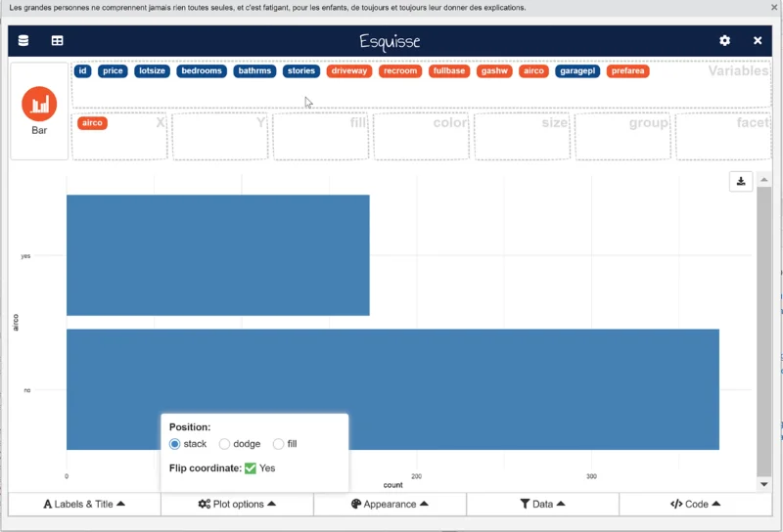783x532 pixels.
Task: Click the size aesthetic dropzone
Action: point(522,137)
